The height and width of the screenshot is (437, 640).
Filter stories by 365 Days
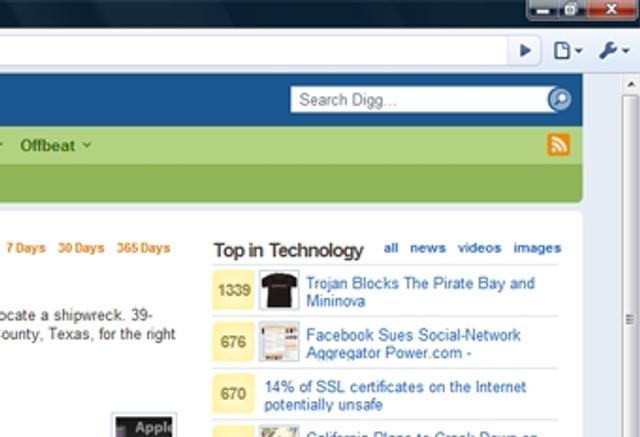[143, 248]
